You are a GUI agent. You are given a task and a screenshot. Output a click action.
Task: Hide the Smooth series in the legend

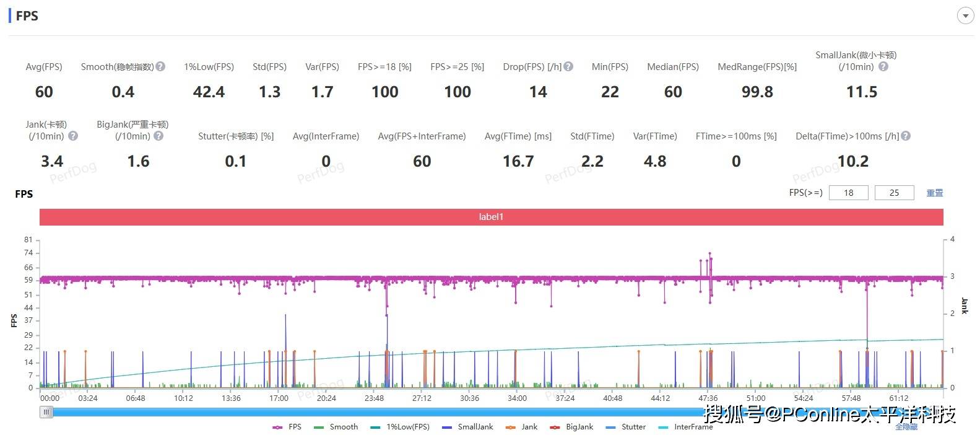point(336,427)
